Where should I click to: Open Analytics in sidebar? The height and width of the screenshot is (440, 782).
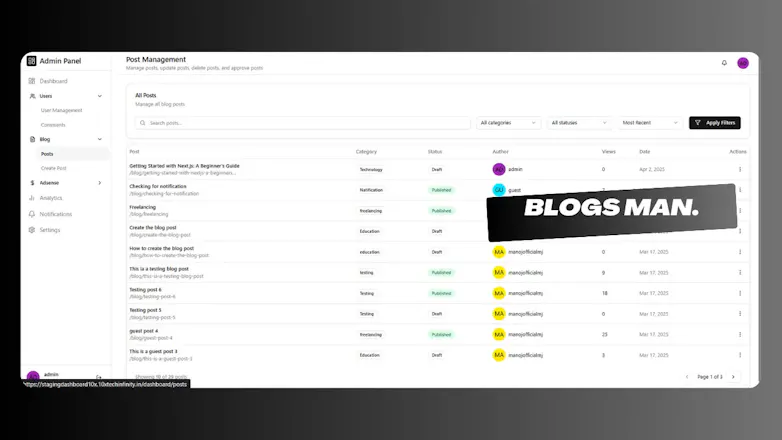point(51,198)
